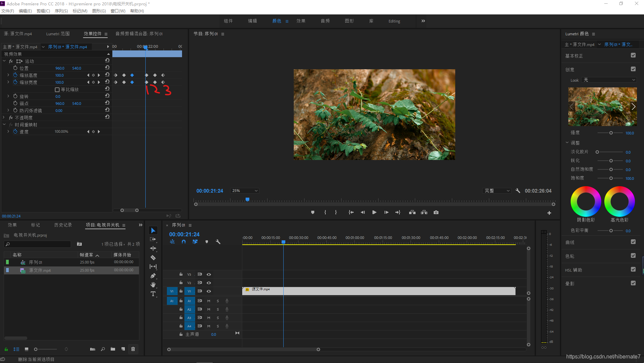Viewport: 644px width, 363px height.
Task: Click Go to Out point icon
Action: click(x=398, y=212)
